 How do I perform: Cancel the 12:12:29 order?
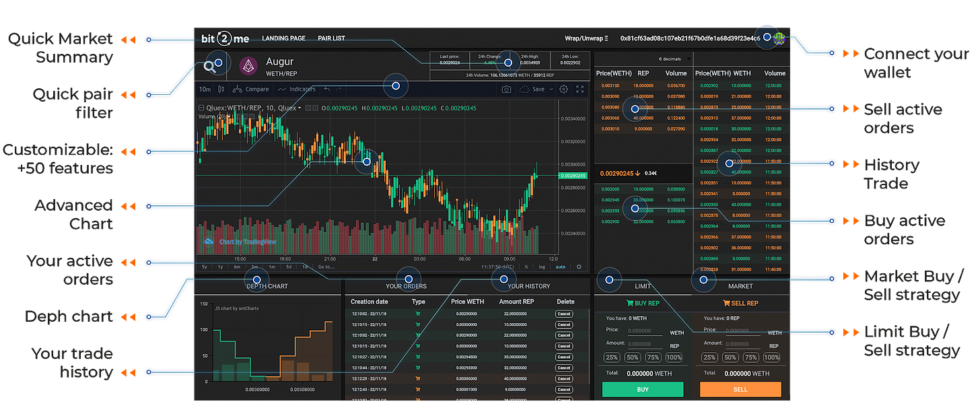pos(564,379)
